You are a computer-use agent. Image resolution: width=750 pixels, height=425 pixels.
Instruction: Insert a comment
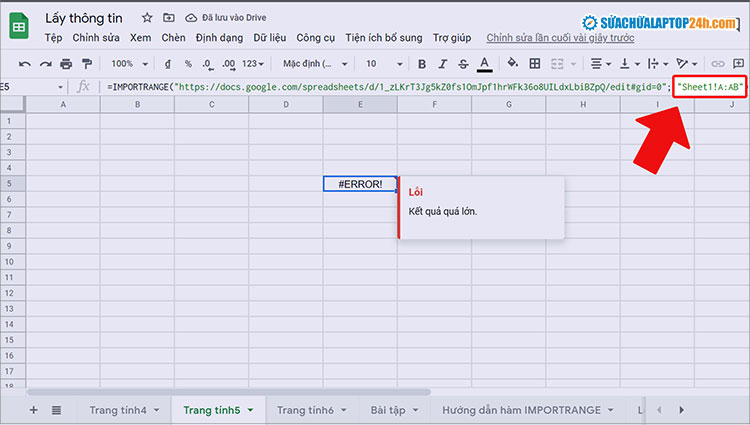[x=739, y=64]
